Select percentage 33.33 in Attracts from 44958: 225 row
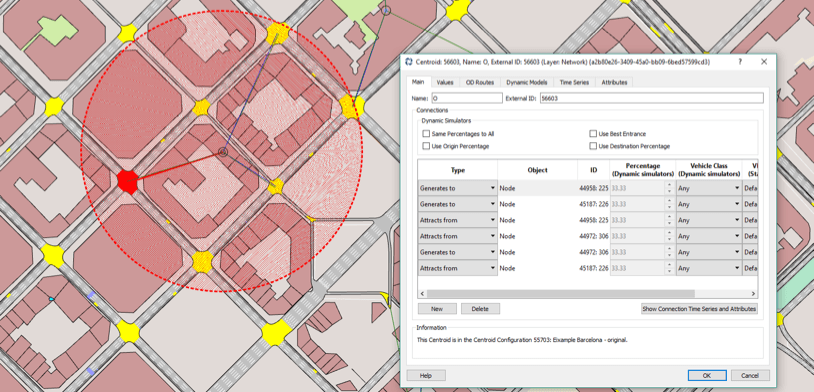Image resolution: width=814 pixels, height=392 pixels. [x=638, y=220]
